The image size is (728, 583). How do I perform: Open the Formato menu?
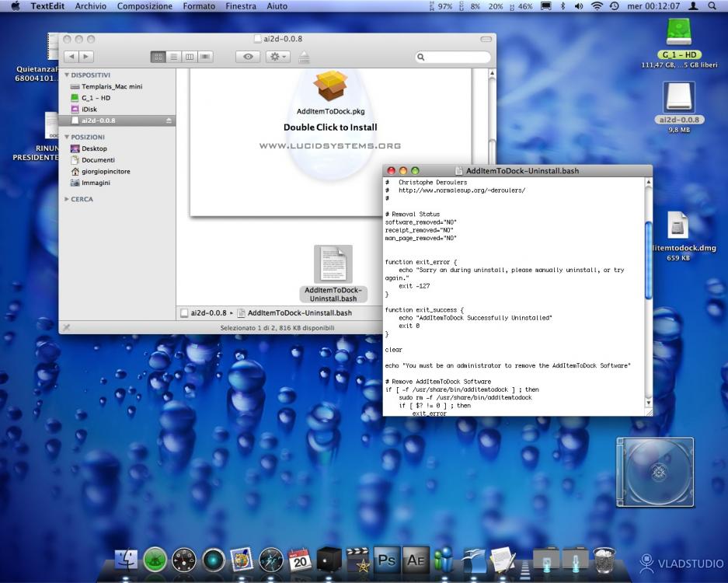[199, 6]
